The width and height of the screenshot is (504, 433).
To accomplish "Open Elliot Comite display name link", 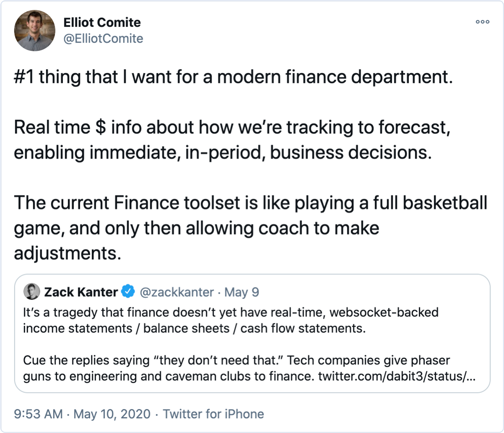I will pyautogui.click(x=102, y=22).
